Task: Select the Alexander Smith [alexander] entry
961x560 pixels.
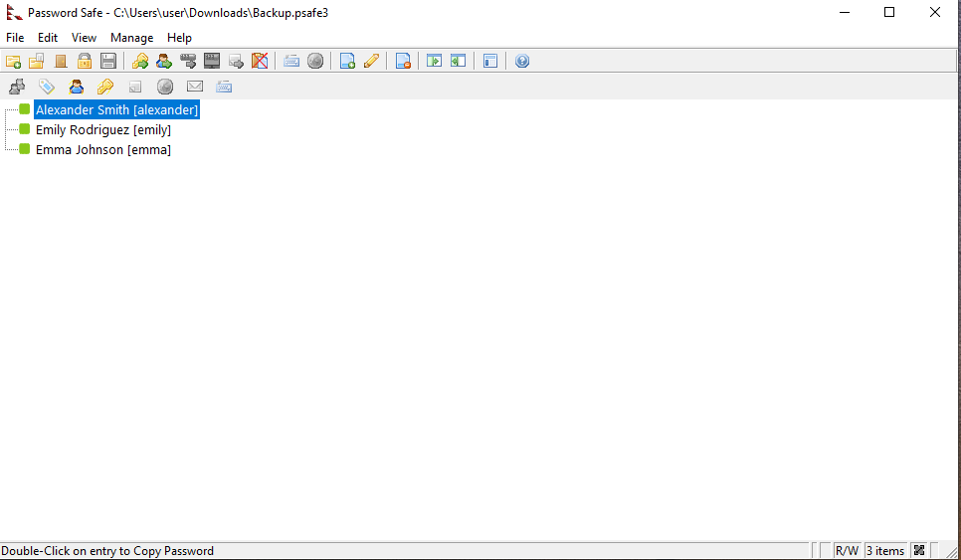Action: 117,110
